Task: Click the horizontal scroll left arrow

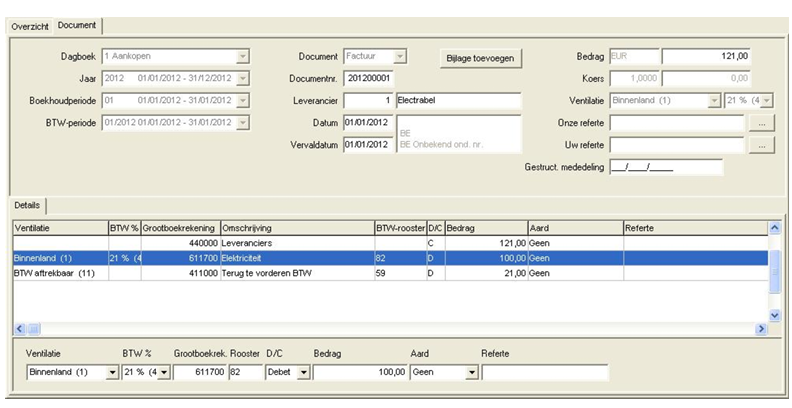Action: point(20,329)
